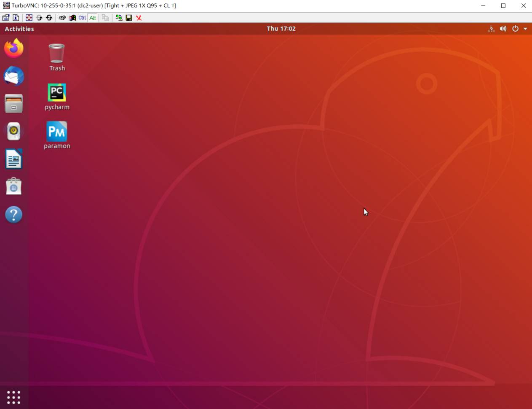Image resolution: width=532 pixels, height=409 pixels.
Task: Send Ctrl-Esc with the Windows flag icon
Action: tap(72, 18)
